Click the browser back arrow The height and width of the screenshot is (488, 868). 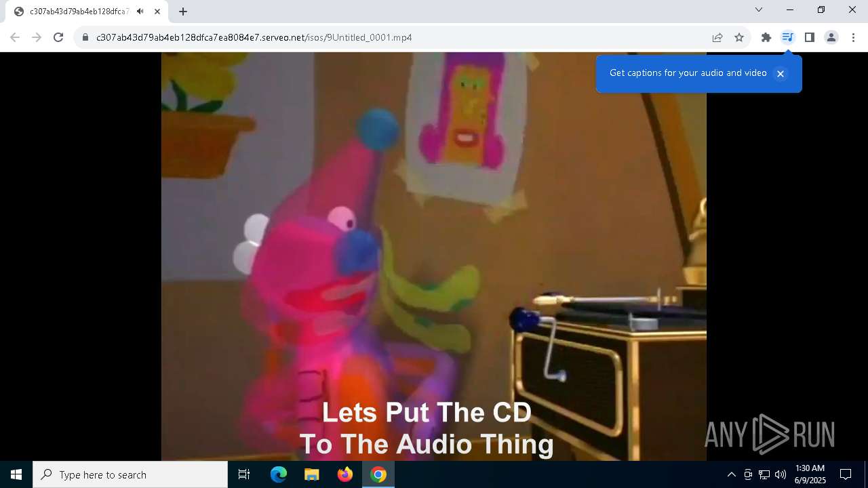click(15, 37)
